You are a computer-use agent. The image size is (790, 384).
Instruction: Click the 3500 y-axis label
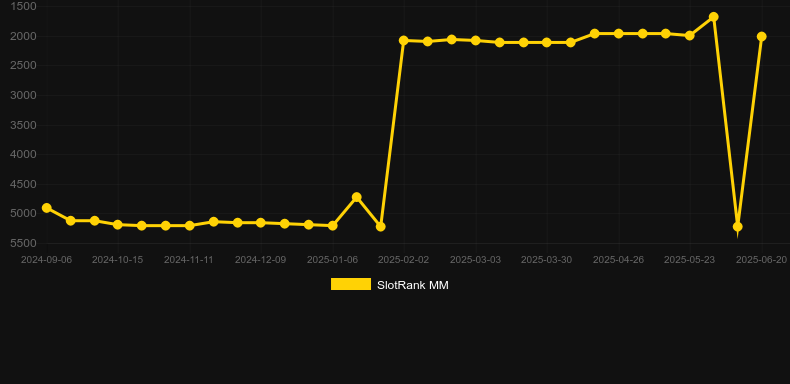[23, 125]
